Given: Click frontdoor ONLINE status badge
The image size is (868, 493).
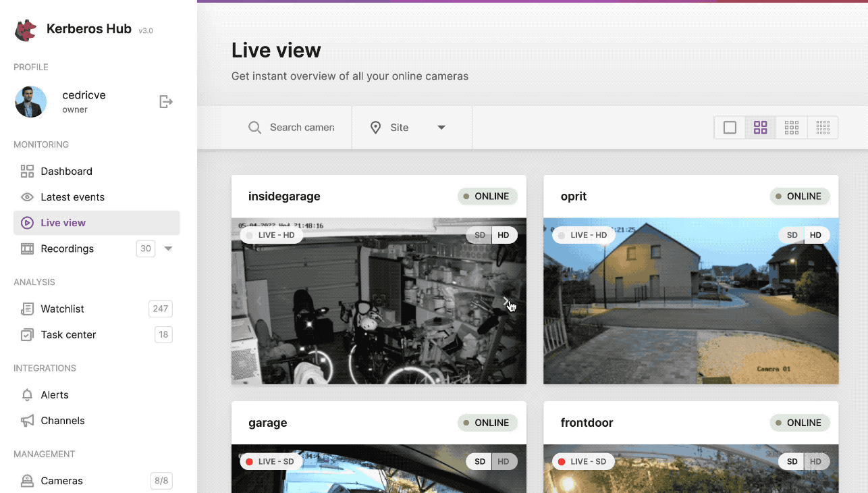Looking at the screenshot, I should [x=800, y=423].
